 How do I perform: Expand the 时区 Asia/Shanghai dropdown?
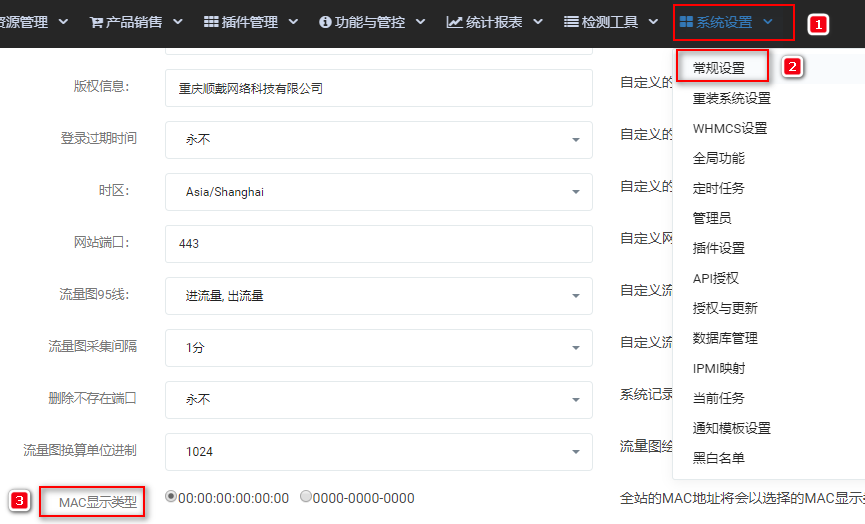(x=378, y=192)
